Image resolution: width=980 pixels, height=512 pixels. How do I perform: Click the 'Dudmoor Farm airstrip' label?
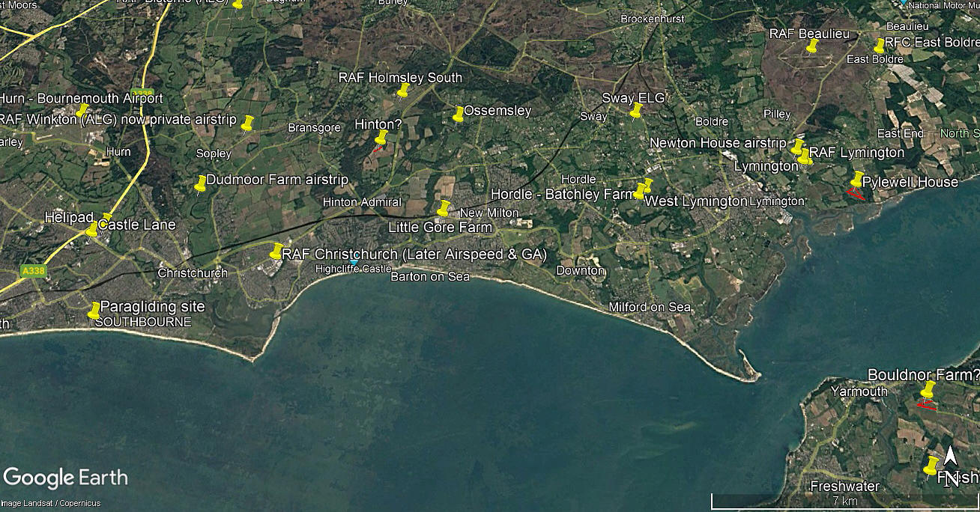click(277, 180)
